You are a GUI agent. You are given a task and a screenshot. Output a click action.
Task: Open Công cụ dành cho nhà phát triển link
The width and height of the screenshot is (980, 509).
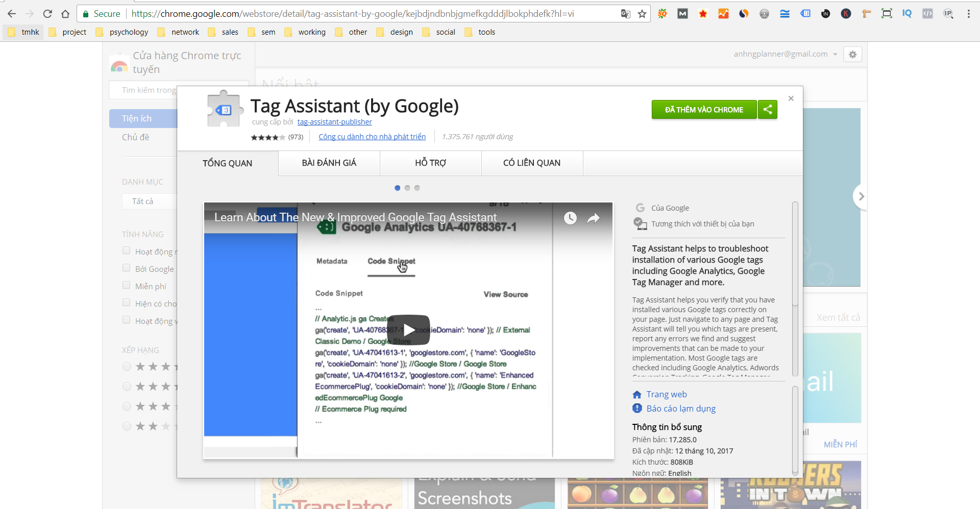(372, 137)
